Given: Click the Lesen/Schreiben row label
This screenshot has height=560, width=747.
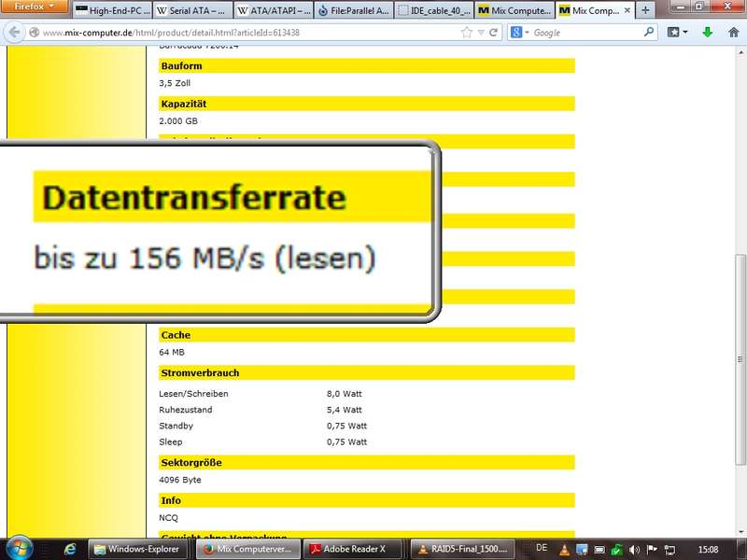Looking at the screenshot, I should coord(193,393).
